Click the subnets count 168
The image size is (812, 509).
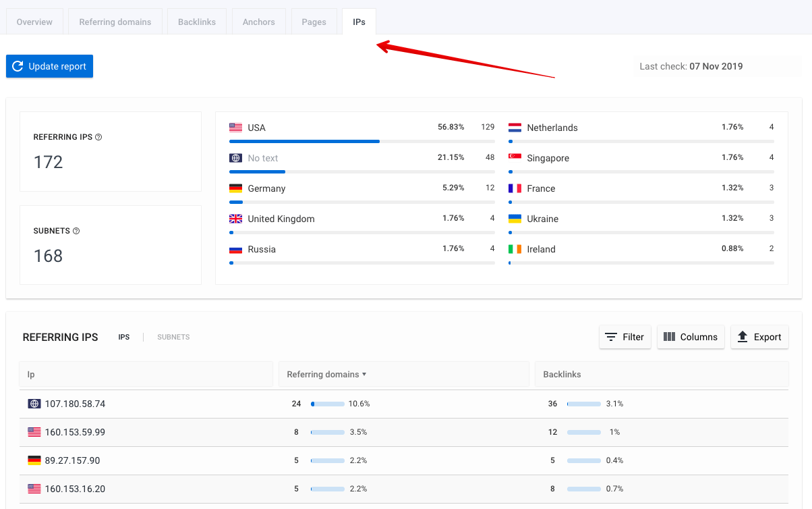pyautogui.click(x=48, y=256)
